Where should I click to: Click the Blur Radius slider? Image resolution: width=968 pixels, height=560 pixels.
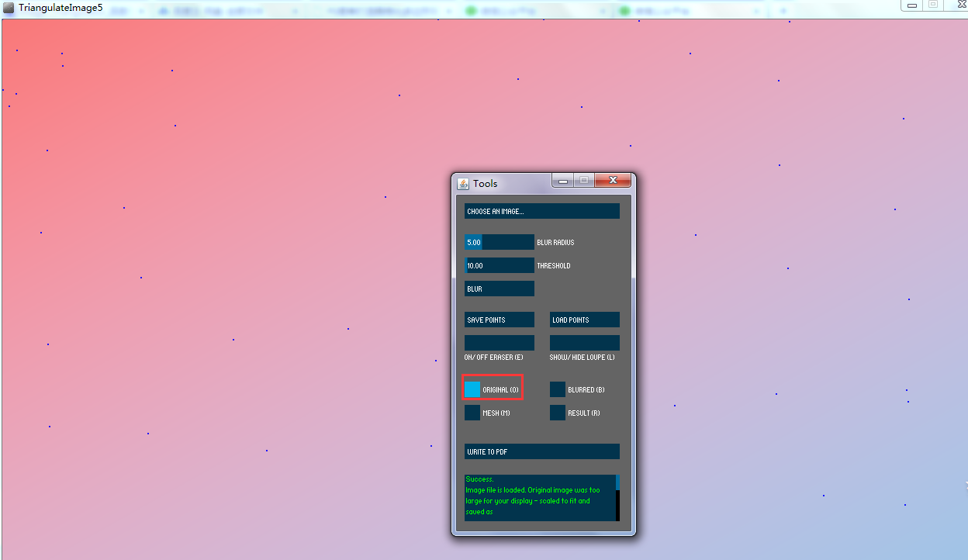pyautogui.click(x=499, y=242)
